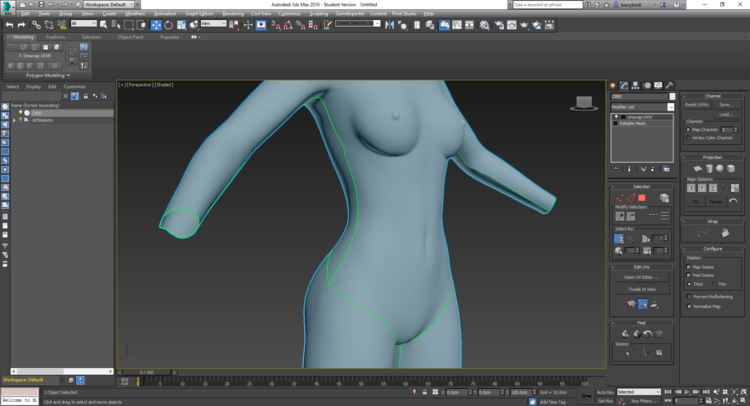Open the Hierarchy command panel tab
Viewport: 750px width, 406px height.
coord(636,86)
